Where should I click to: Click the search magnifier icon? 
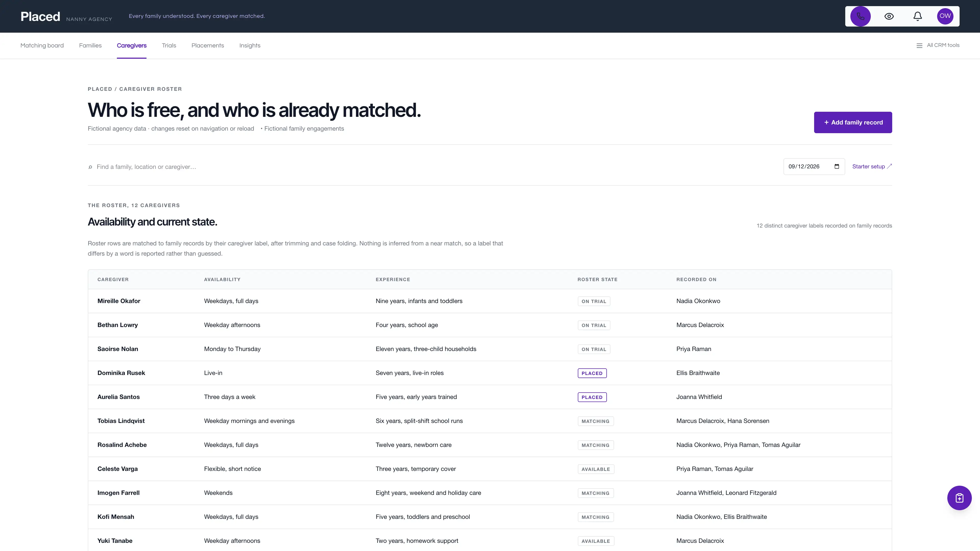click(x=90, y=167)
